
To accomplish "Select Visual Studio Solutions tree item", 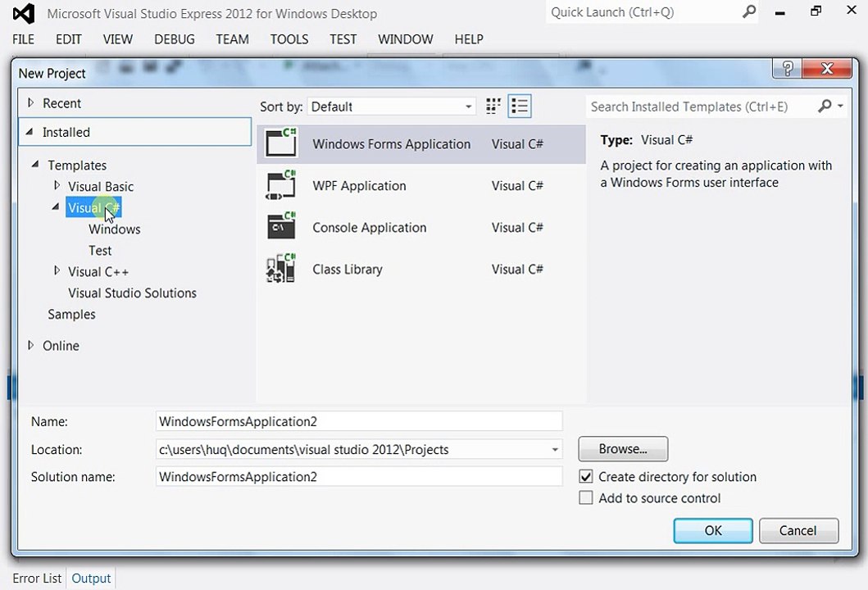I will pyautogui.click(x=132, y=293).
